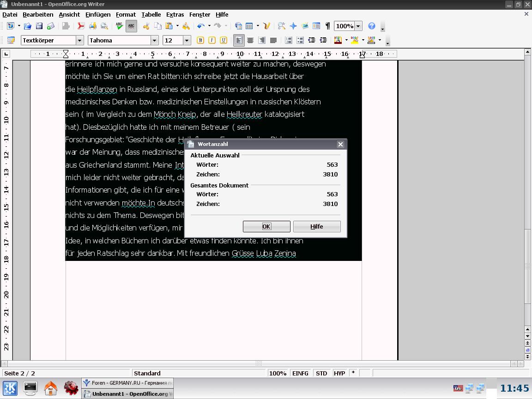
Task: Toggle Bullets list on/off
Action: 300,40
